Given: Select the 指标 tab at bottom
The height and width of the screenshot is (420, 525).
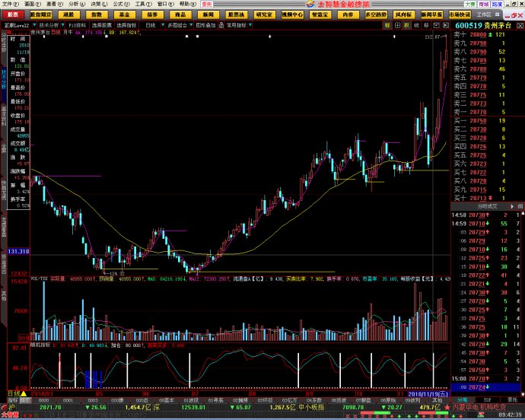Looking at the screenshot, I should point(13,400).
